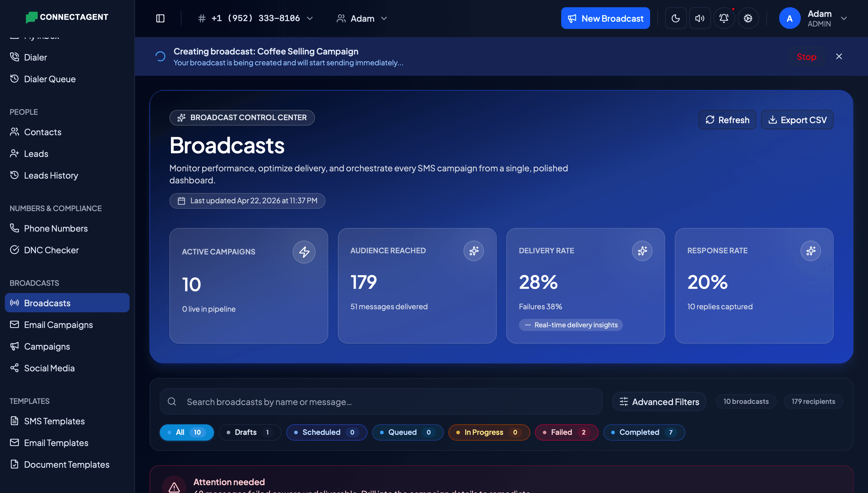Filter by Queued status

pos(407,432)
